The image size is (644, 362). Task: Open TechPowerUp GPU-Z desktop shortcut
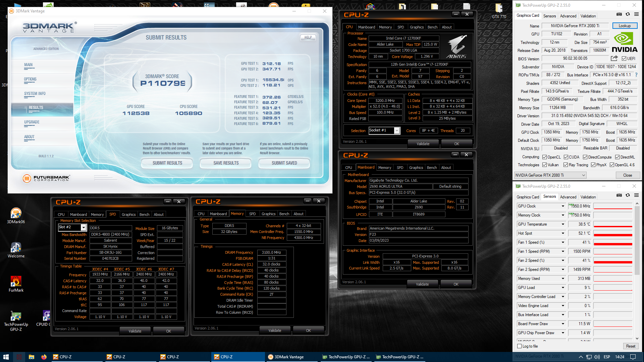[x=16, y=321]
